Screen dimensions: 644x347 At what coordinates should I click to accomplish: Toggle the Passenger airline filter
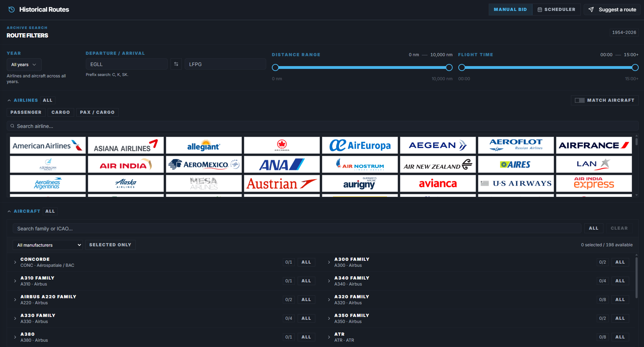pos(26,112)
